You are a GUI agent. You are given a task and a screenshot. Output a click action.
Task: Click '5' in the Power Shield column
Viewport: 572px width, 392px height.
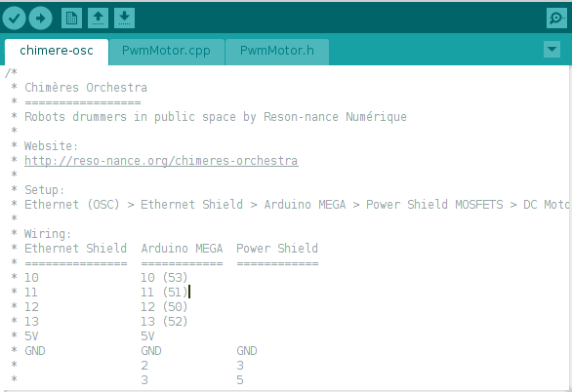click(x=240, y=380)
